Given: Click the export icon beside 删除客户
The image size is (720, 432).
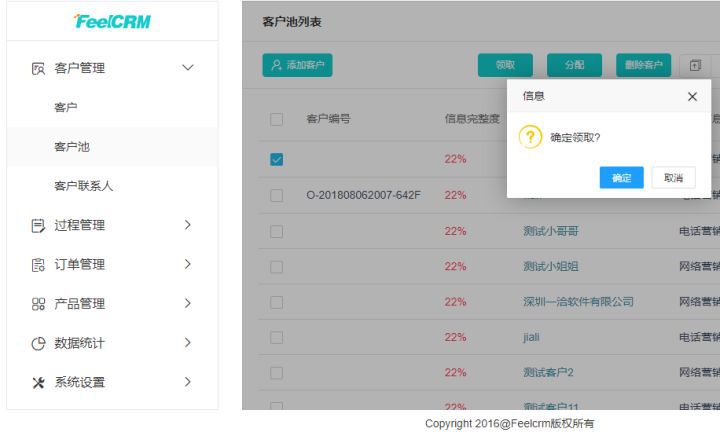Looking at the screenshot, I should [695, 65].
